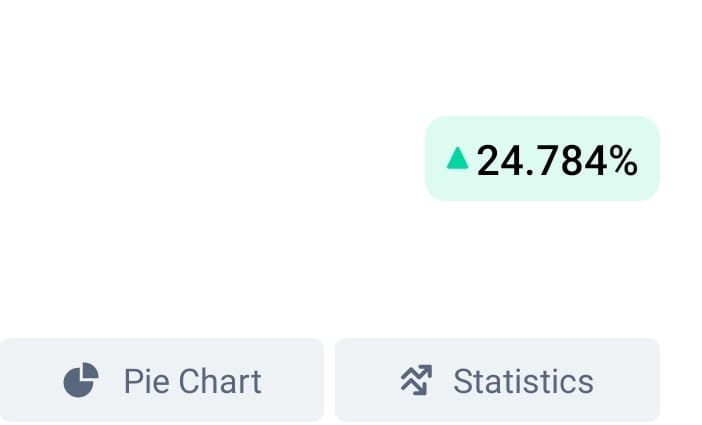Screen dimensions: 702x425
Task: Click the "Statistics" text label
Action: tap(523, 382)
